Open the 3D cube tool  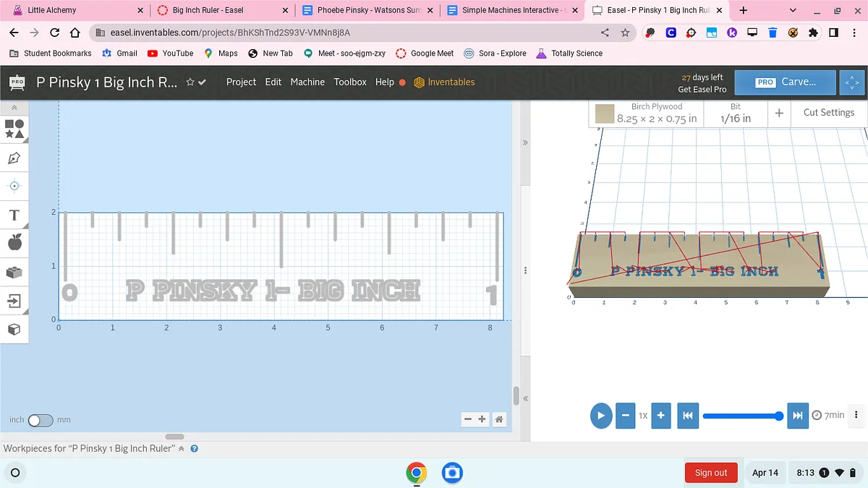pos(14,329)
